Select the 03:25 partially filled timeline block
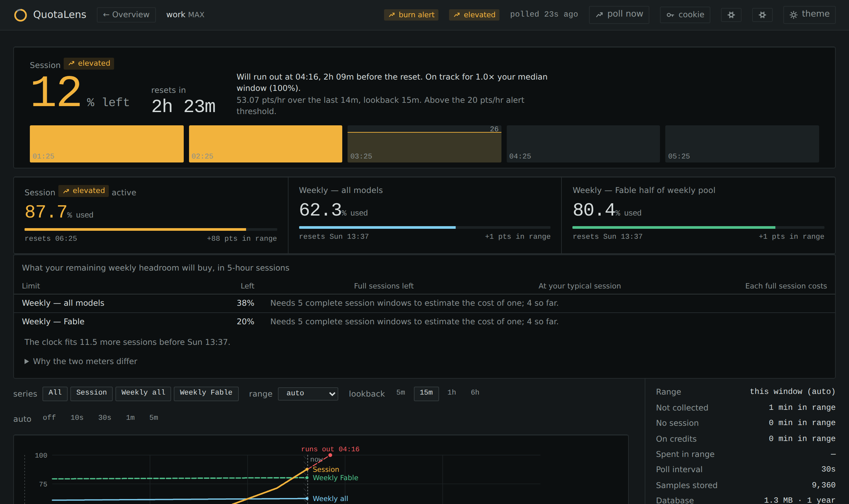Viewport: 849px width, 504px height. (x=424, y=144)
